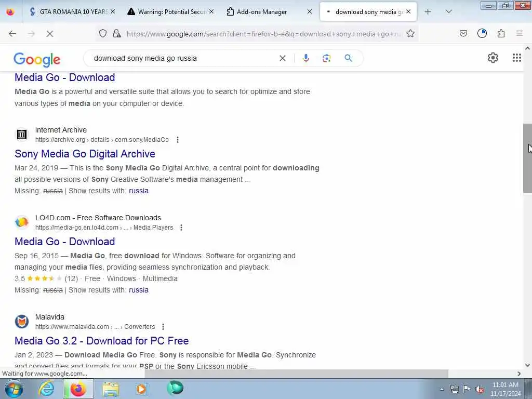
Task: Close the Add-ons Manager tab
Action: (310, 12)
